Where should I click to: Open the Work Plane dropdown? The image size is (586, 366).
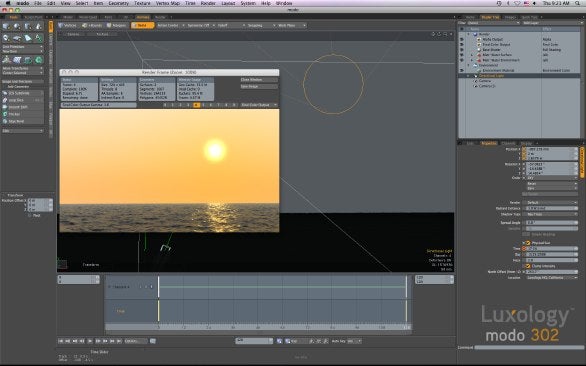[x=291, y=25]
